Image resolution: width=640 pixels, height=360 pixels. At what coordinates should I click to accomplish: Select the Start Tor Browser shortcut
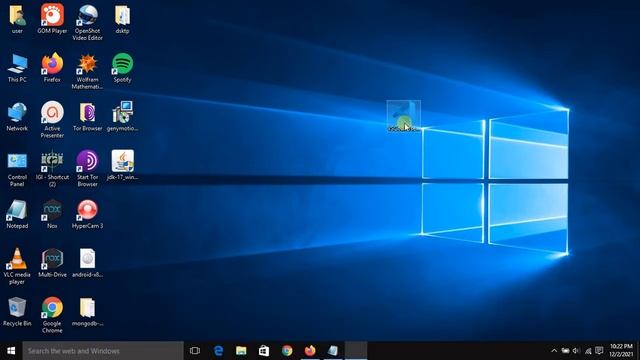87,169
